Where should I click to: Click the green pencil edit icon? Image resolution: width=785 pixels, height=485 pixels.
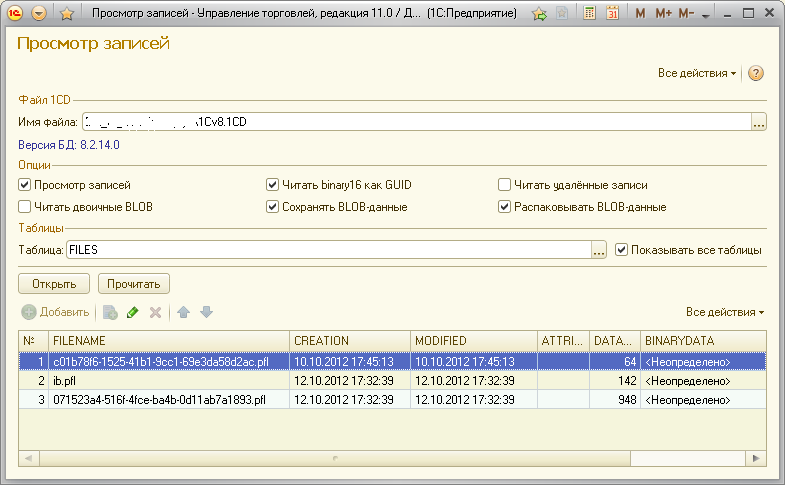(x=133, y=312)
